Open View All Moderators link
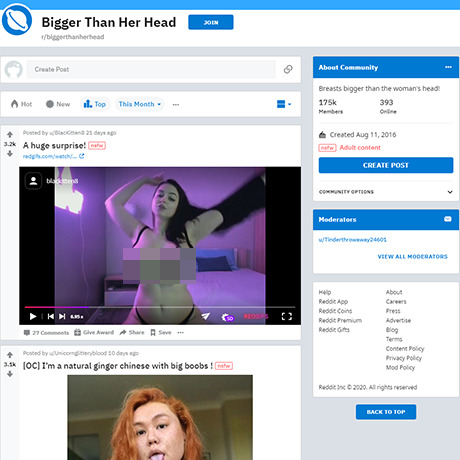The height and width of the screenshot is (460, 460). pyautogui.click(x=412, y=256)
